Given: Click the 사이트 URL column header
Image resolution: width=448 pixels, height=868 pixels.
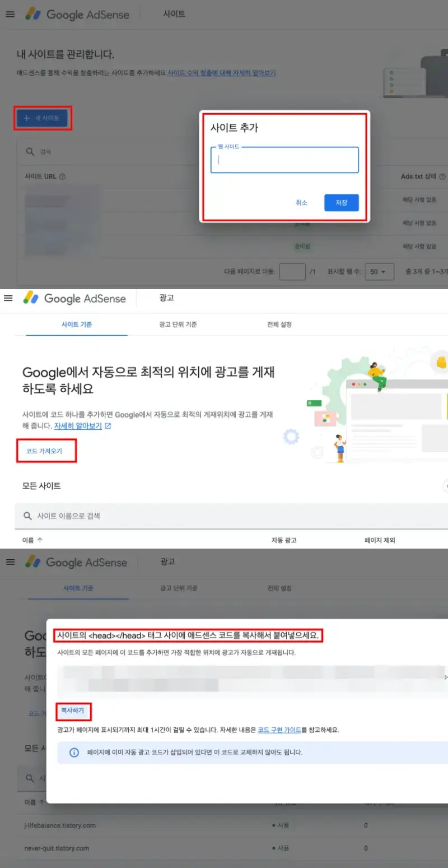Looking at the screenshot, I should tap(41, 176).
